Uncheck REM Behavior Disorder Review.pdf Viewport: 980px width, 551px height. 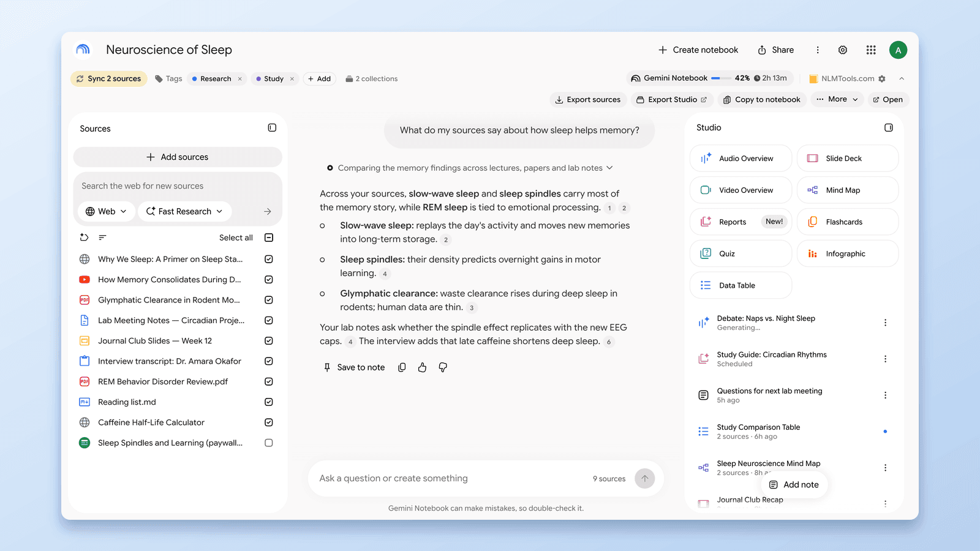(269, 381)
